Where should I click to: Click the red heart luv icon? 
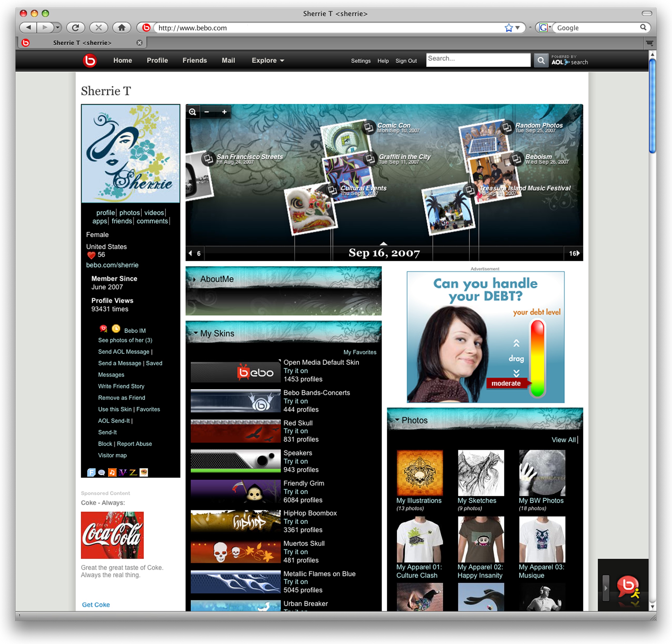click(91, 255)
